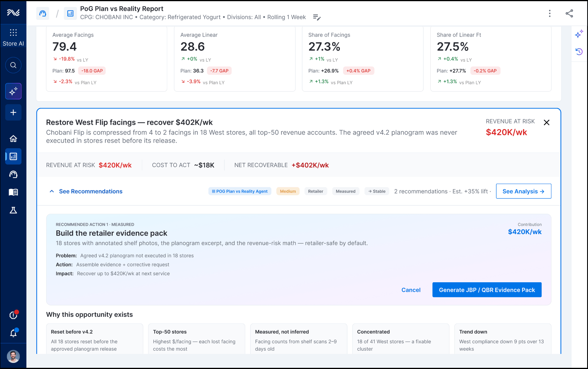Image resolution: width=588 pixels, height=369 pixels.
Task: Go to Home in the sidebar
Action: pos(13,138)
